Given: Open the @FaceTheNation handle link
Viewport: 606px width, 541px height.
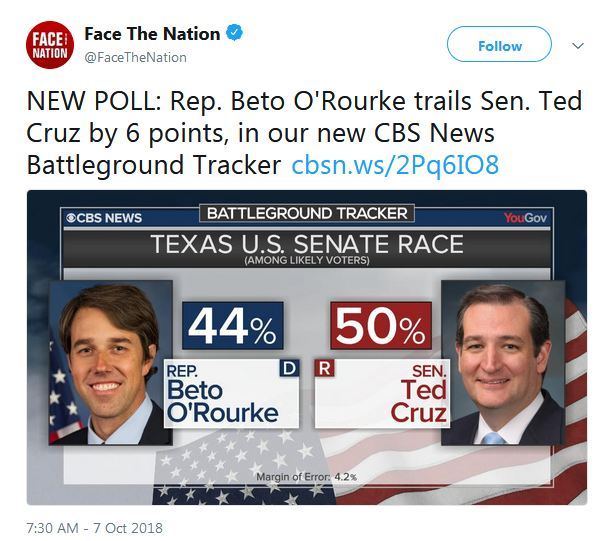Looking at the screenshot, I should click(135, 57).
